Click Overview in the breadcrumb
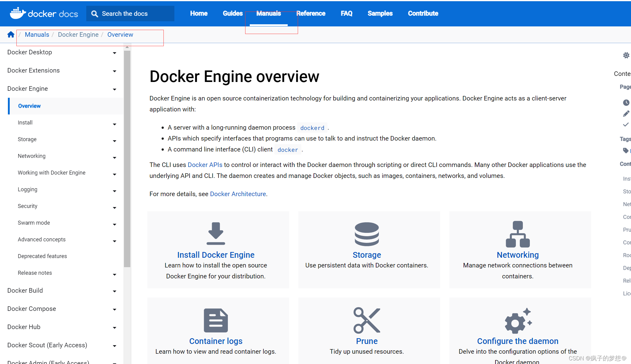Image resolution: width=631 pixels, height=364 pixels. [x=120, y=35]
